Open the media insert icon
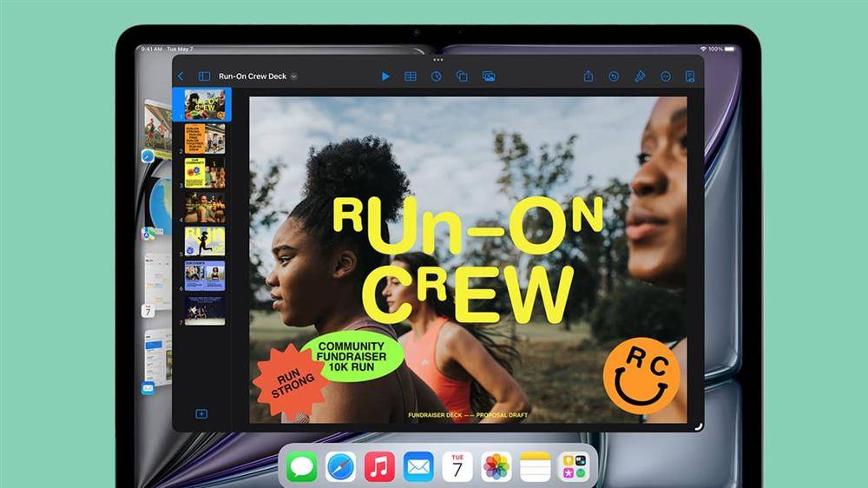868x488 pixels. [x=489, y=76]
